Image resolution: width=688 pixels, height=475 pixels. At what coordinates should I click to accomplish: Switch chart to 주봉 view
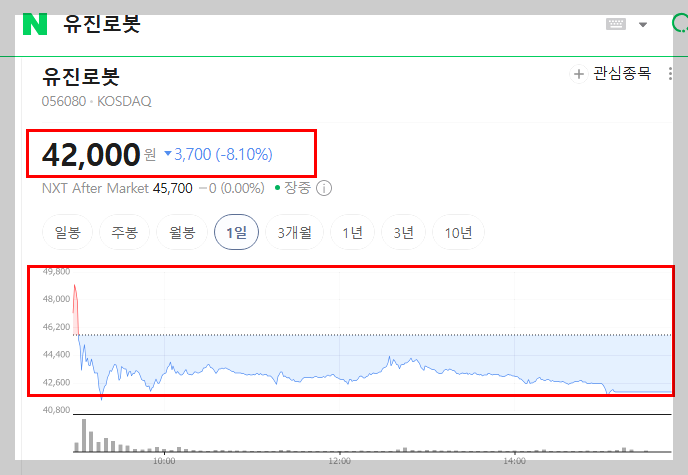pos(125,232)
